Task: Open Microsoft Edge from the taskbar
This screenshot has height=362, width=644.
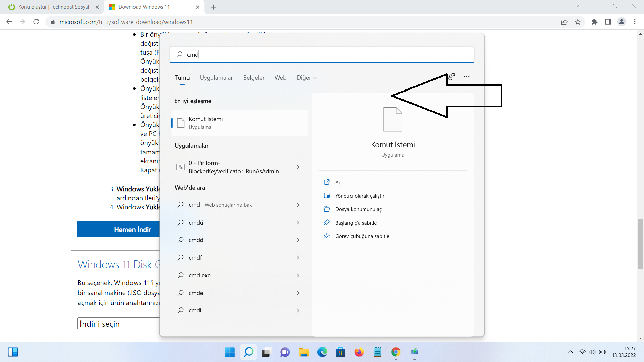Action: click(322, 352)
